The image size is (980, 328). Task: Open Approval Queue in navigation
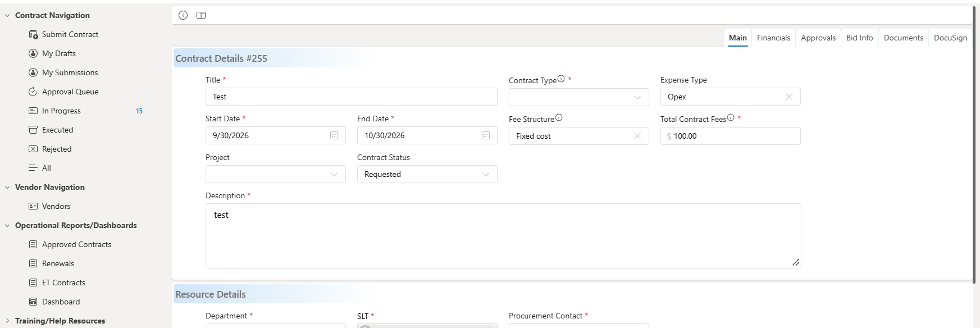[x=70, y=92]
